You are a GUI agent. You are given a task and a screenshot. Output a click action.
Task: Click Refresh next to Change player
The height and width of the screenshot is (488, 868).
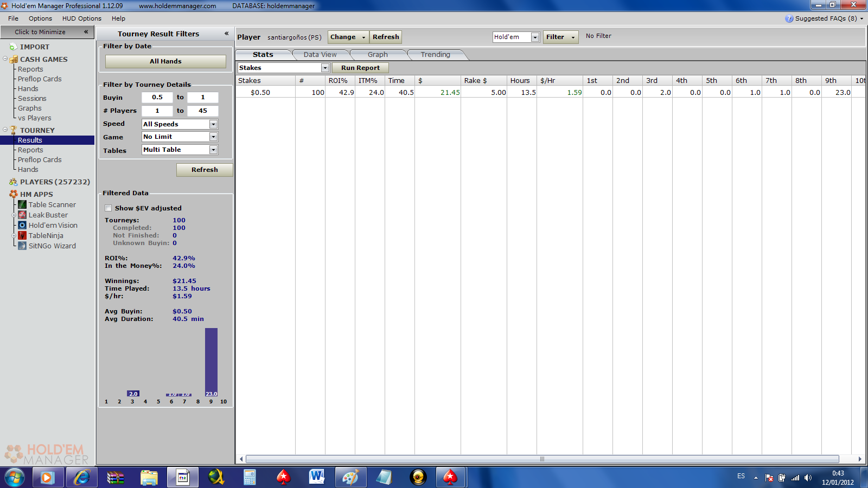[386, 37]
